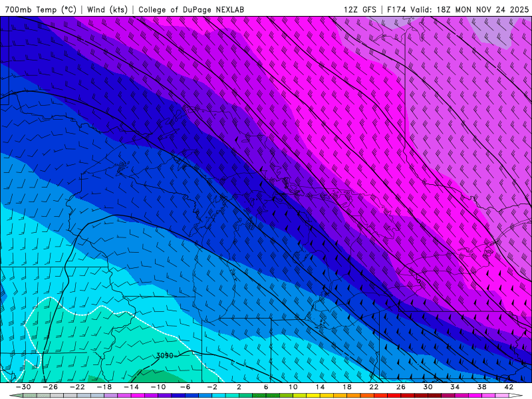Click the '-14' legend tick label
532x399 pixels.
[x=131, y=387]
